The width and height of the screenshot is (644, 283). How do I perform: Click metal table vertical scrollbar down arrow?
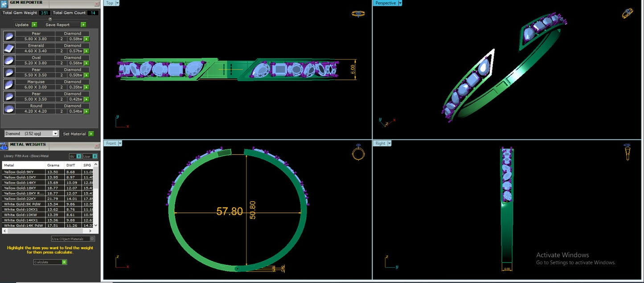(x=95, y=226)
